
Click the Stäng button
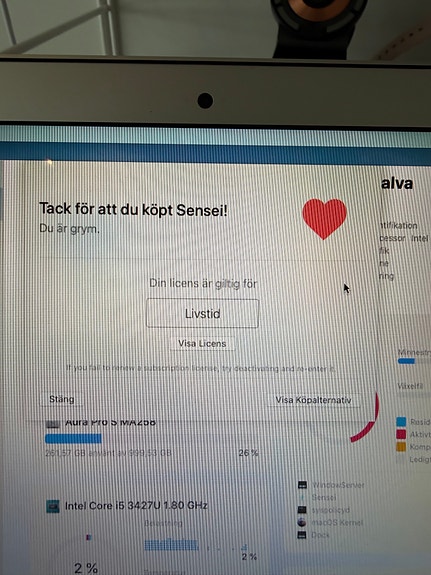62,399
